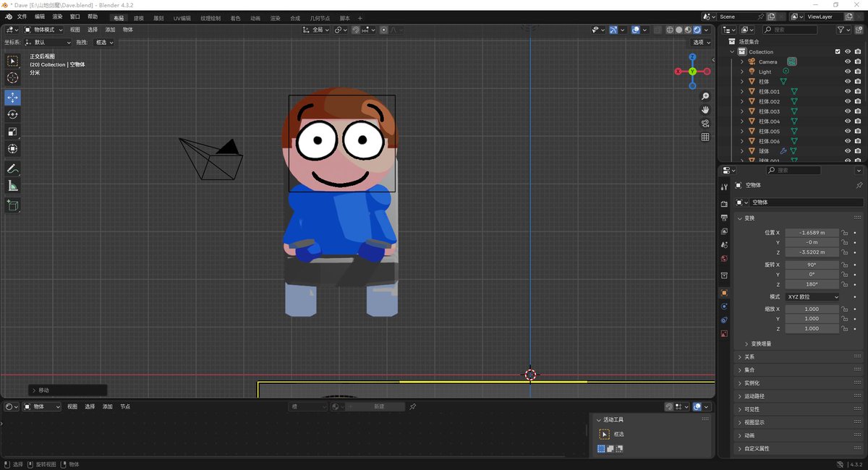Open the World properties tab
This screenshot has width=868, height=470.
[x=724, y=259]
